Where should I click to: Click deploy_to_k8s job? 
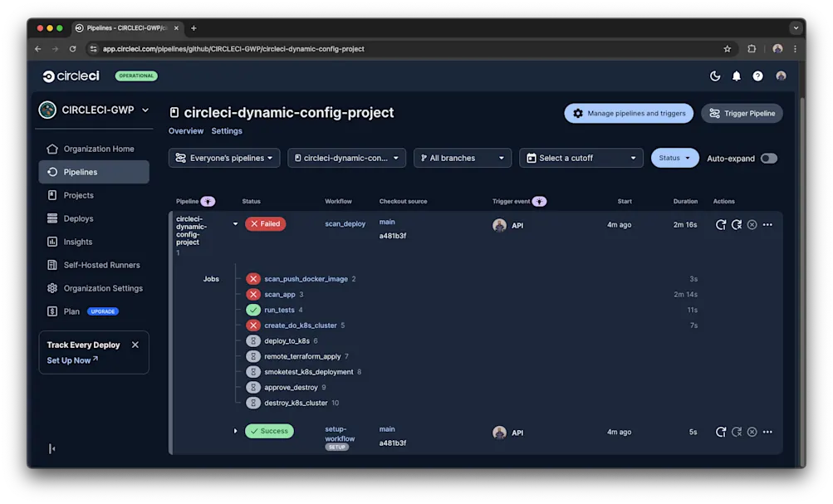[x=287, y=341]
